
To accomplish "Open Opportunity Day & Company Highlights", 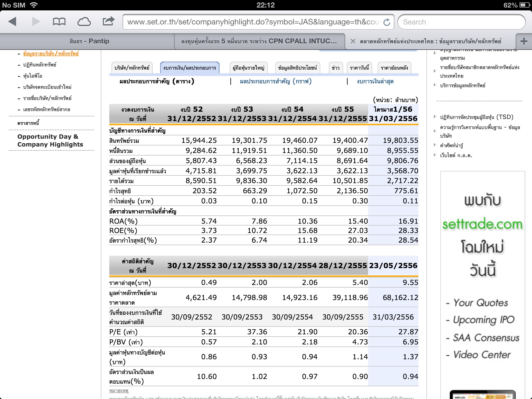I will [x=50, y=140].
